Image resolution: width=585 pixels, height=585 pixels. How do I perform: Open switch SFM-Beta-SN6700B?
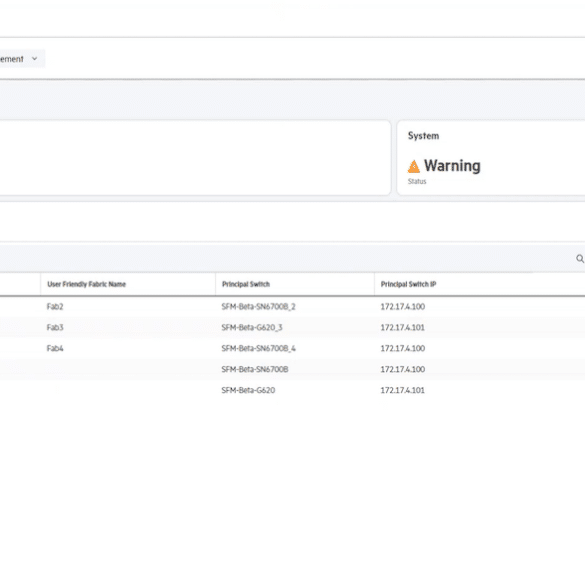(x=255, y=369)
